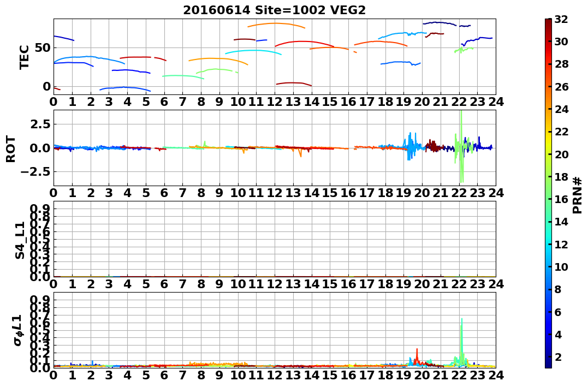Click colorbar tick value 14
The image size is (588, 387).
point(561,222)
